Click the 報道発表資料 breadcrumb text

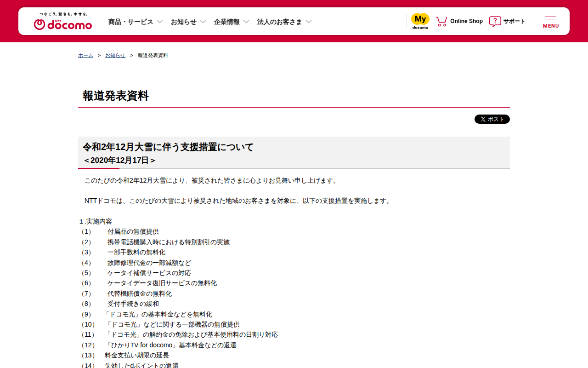(153, 55)
